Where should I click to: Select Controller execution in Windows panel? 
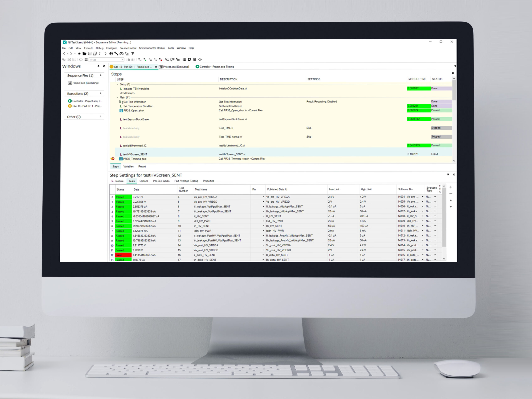coord(85,101)
